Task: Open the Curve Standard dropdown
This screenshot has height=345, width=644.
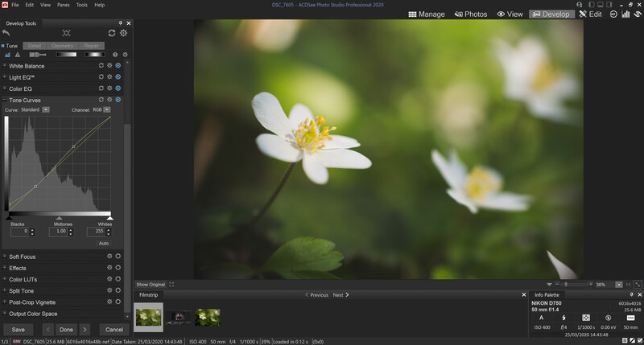Action: point(46,109)
